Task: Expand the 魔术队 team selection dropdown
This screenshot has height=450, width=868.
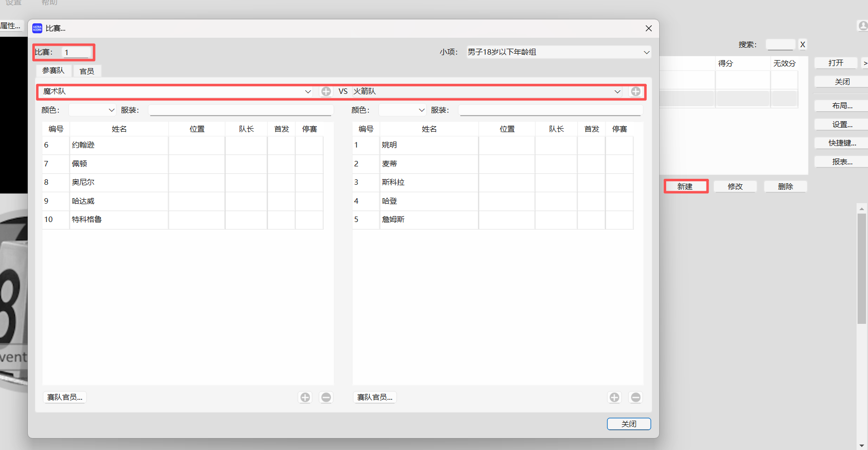Action: [x=308, y=91]
